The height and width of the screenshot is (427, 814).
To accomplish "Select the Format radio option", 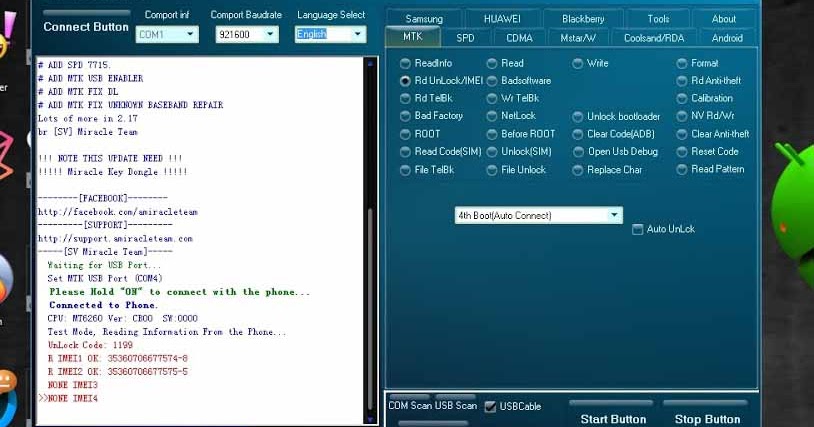I will click(x=697, y=63).
